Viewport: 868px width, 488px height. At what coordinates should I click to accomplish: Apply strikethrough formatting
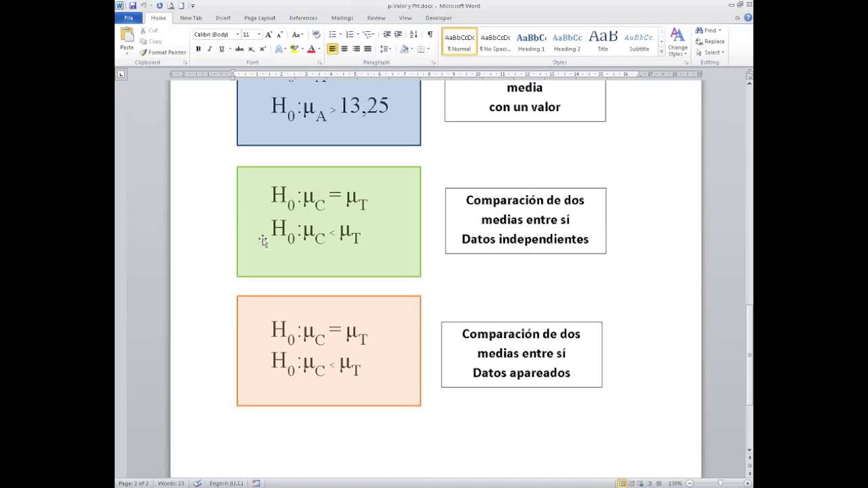click(x=239, y=49)
